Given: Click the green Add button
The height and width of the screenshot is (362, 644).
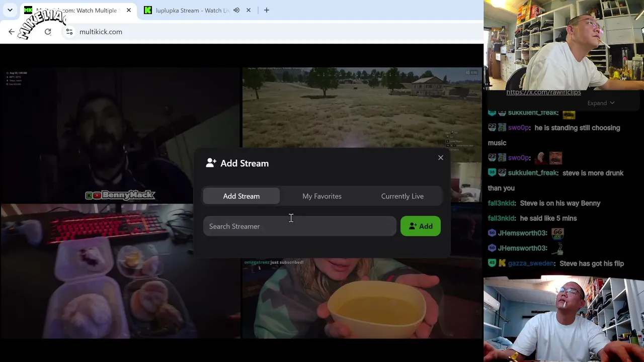Looking at the screenshot, I should coord(421,226).
